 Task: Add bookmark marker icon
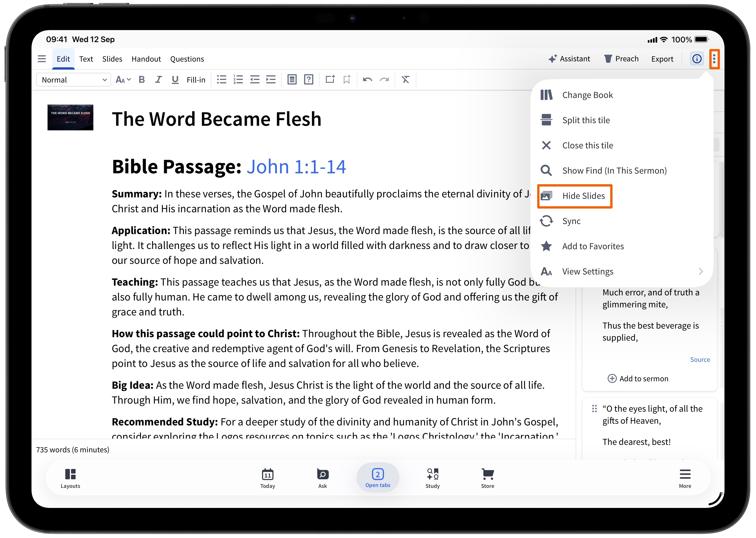347,80
